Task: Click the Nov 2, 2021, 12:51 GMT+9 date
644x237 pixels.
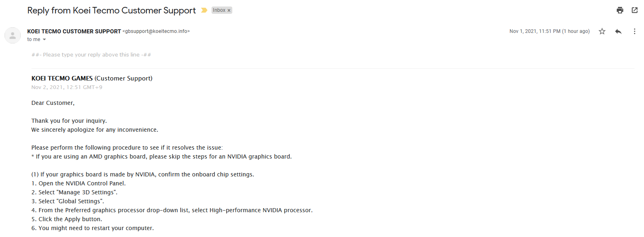Action: coord(67,87)
